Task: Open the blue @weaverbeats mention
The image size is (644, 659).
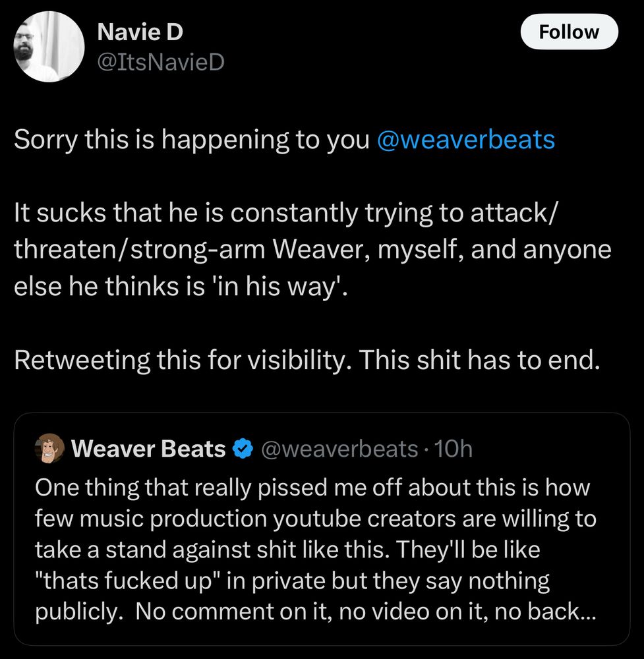Action: coord(465,140)
